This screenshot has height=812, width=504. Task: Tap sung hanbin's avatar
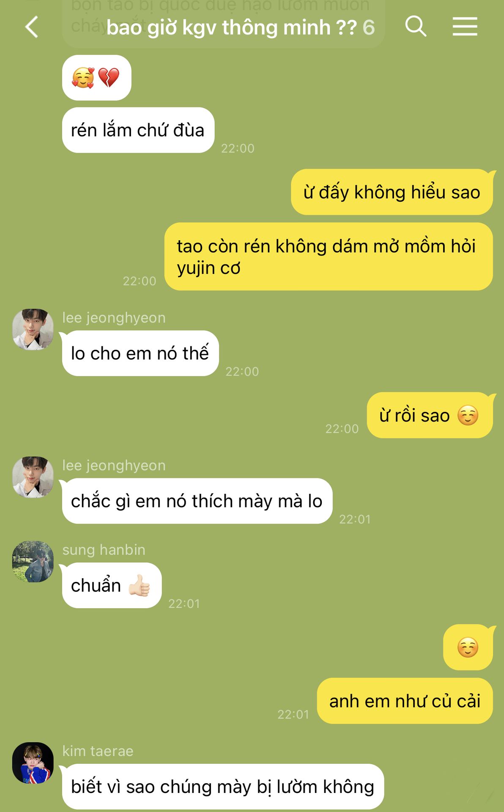33,561
